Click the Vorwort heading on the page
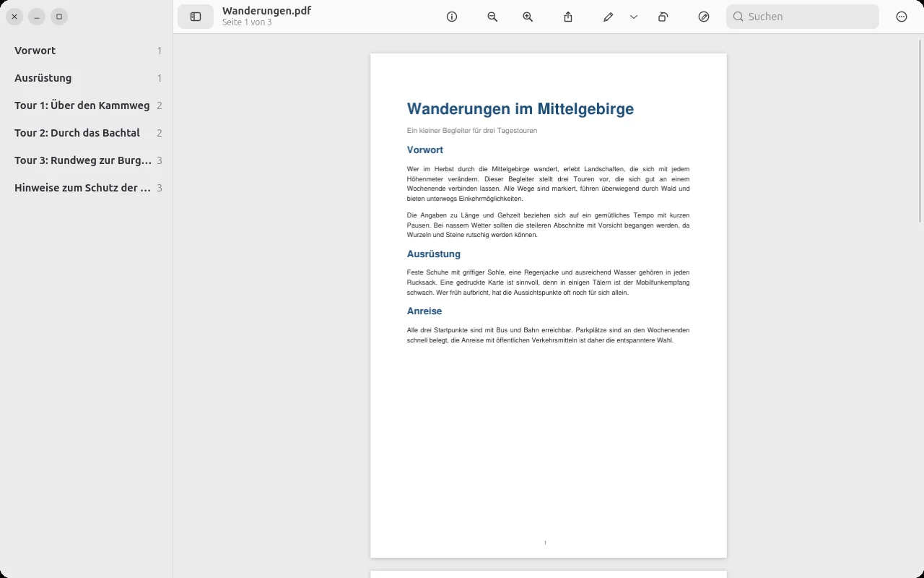The width and height of the screenshot is (924, 578). (425, 150)
